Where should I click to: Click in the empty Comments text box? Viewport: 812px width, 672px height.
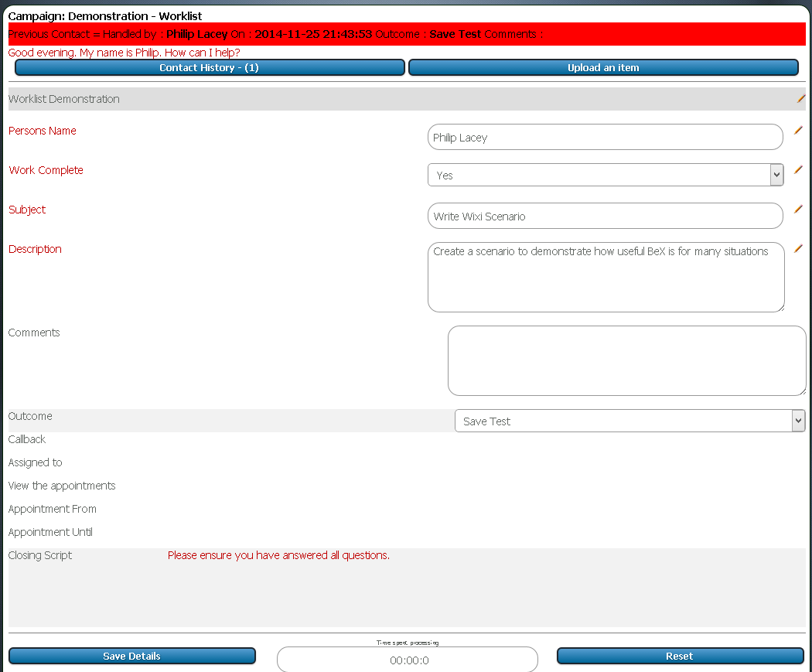click(x=626, y=360)
